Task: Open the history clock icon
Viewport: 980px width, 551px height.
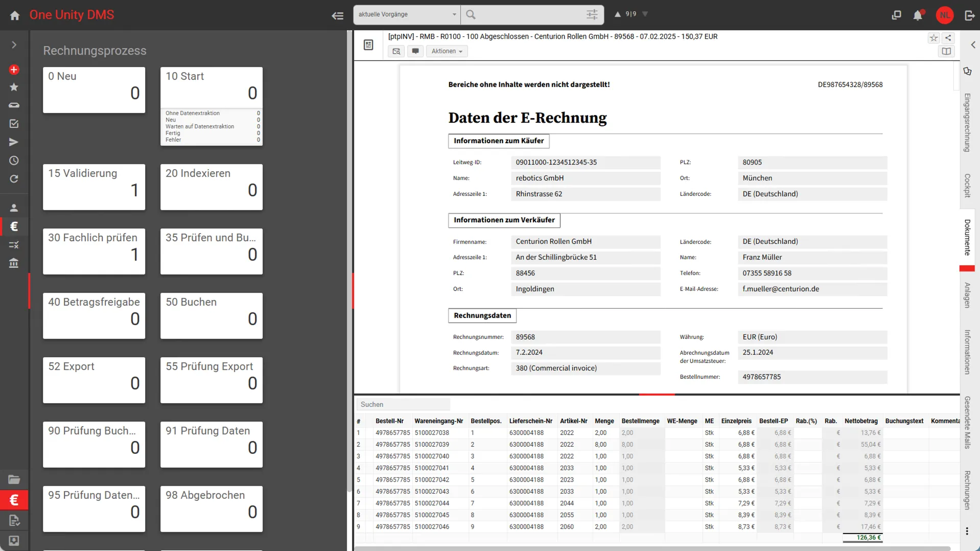Action: (x=14, y=160)
